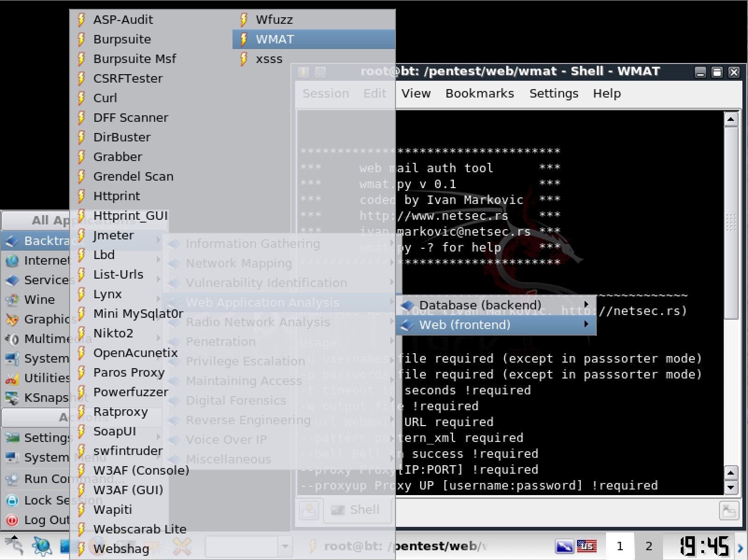Click the terminal vertical scrollbar thumb
The height and width of the screenshot is (560, 748).
point(731,223)
